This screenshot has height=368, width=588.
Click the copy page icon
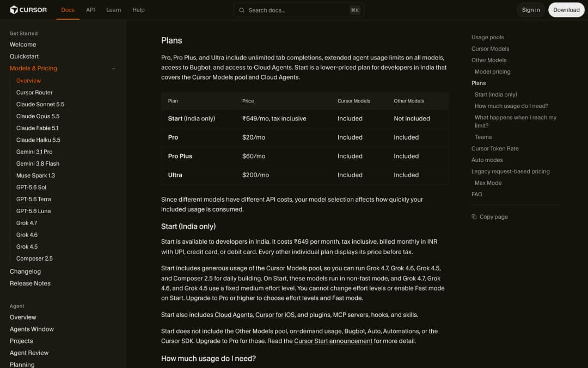tap(474, 216)
